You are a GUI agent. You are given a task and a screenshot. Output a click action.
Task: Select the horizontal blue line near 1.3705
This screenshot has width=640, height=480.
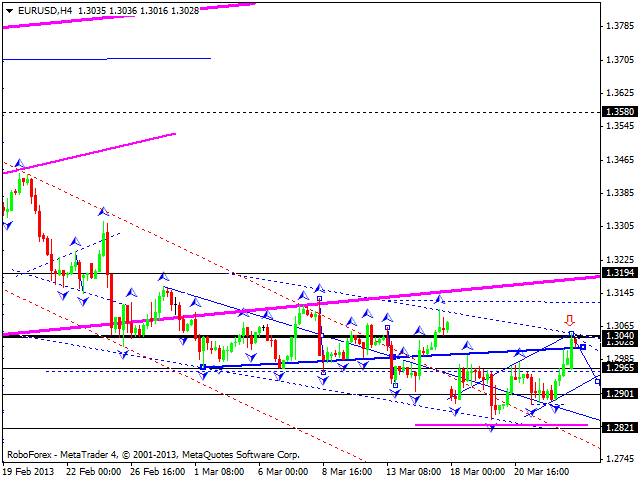tap(107, 59)
